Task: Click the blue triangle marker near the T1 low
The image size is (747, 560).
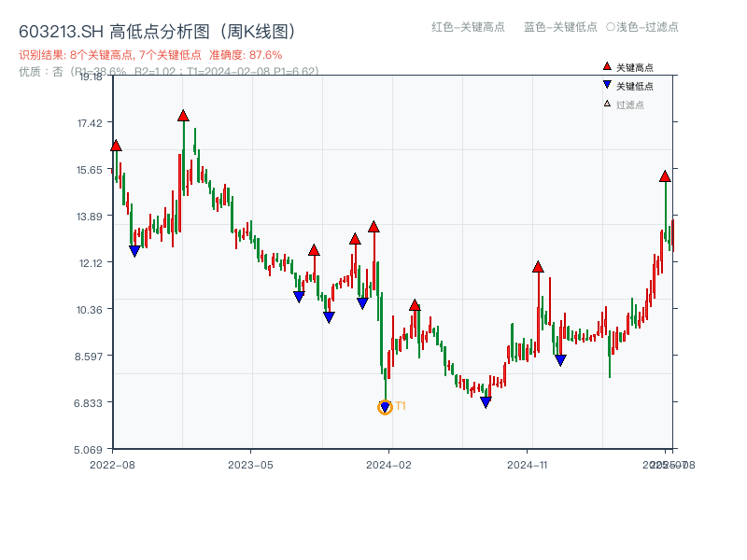Action: (x=385, y=405)
